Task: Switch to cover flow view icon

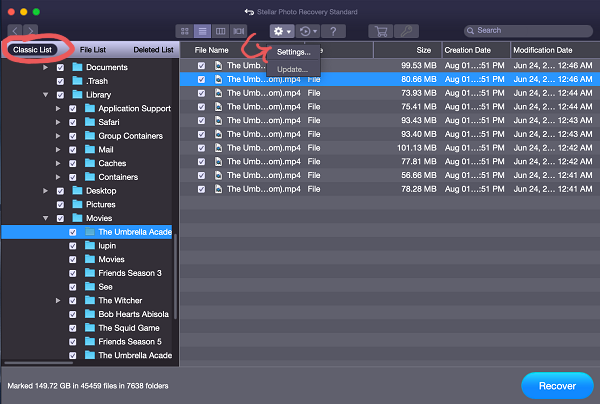Action: click(x=238, y=31)
